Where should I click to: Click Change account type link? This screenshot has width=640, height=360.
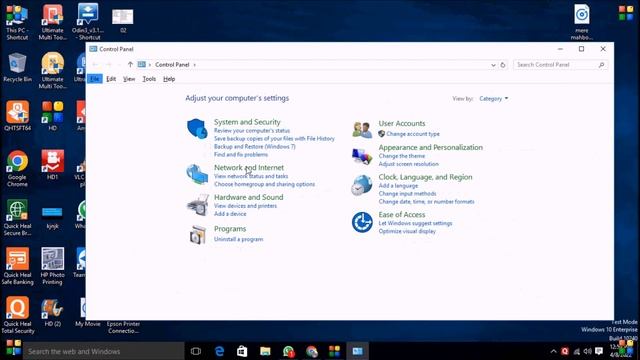(413, 134)
